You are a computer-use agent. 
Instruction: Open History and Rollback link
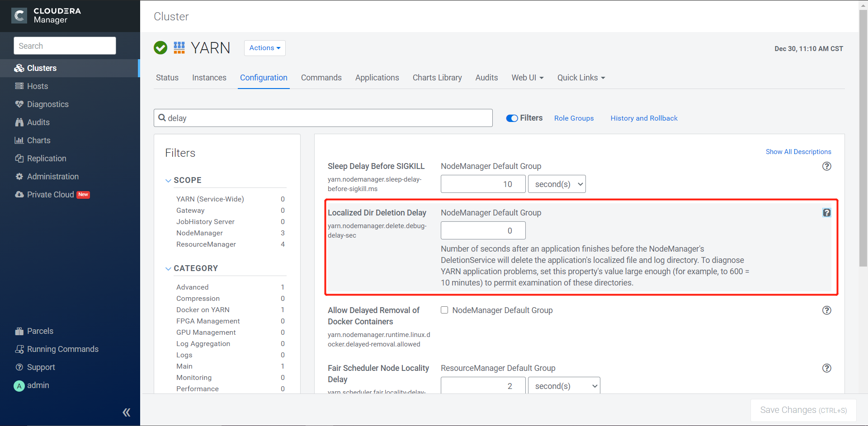click(x=644, y=118)
